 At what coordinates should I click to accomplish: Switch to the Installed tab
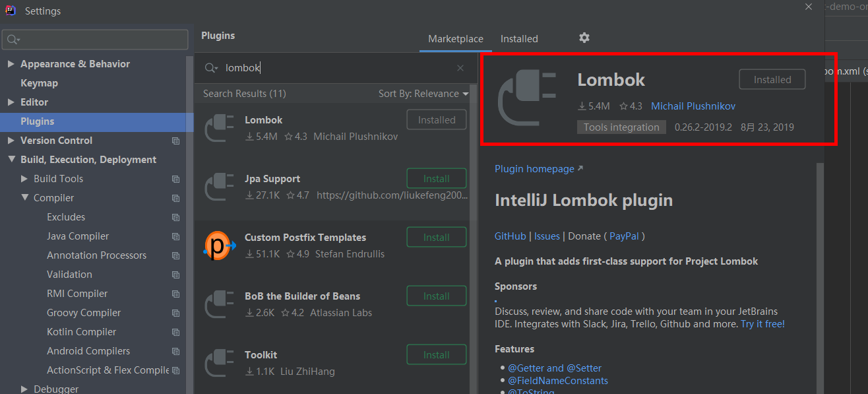point(519,38)
